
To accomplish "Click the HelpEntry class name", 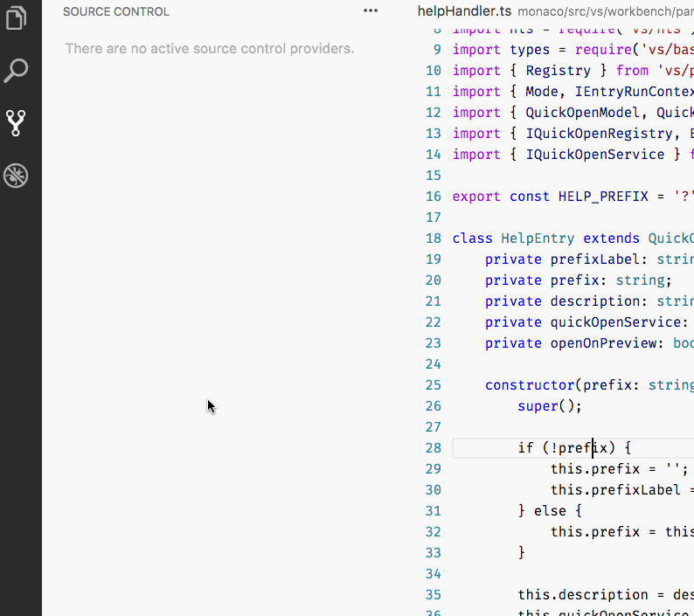I will pyautogui.click(x=538, y=239).
